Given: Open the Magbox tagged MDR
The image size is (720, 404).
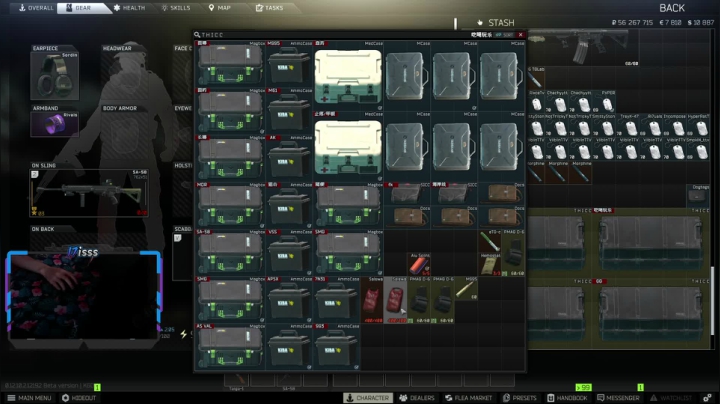Looking at the screenshot, I should 231,205.
